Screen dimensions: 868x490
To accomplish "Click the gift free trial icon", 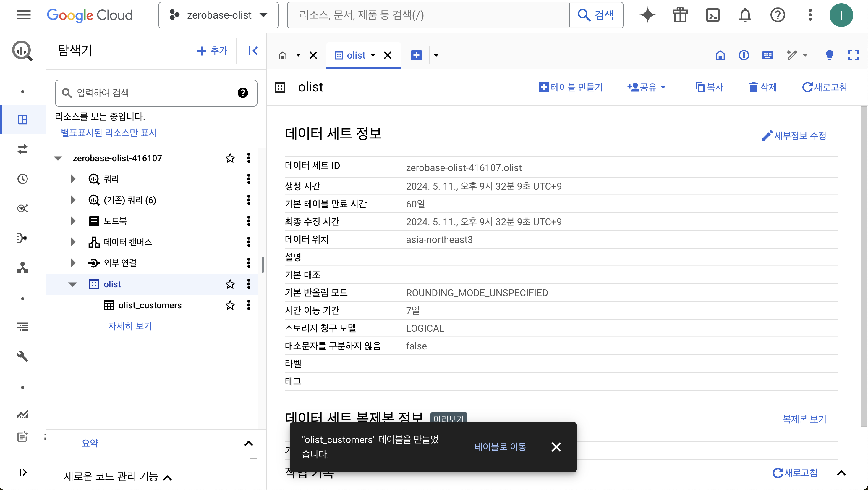I will [680, 15].
